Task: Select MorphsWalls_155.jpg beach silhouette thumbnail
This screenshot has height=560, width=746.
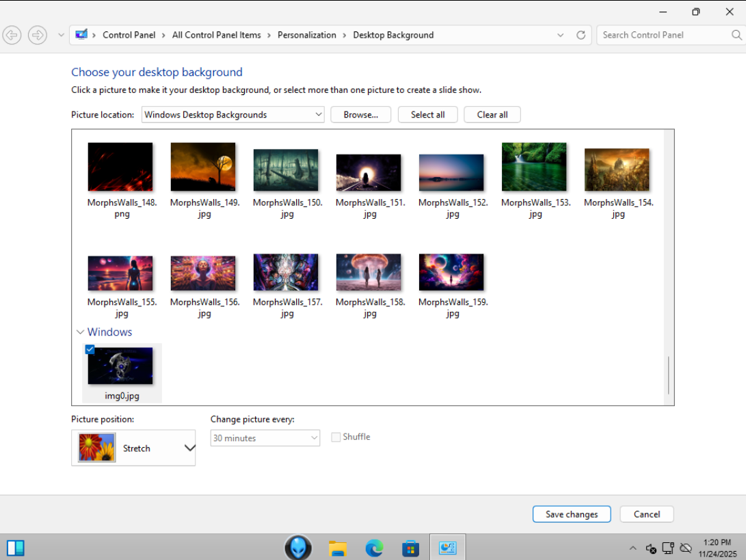Action: (x=120, y=273)
